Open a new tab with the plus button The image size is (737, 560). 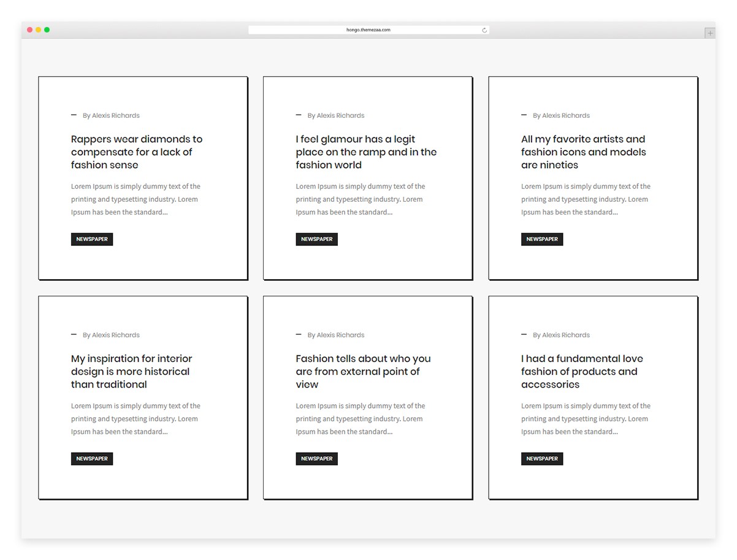coord(710,33)
